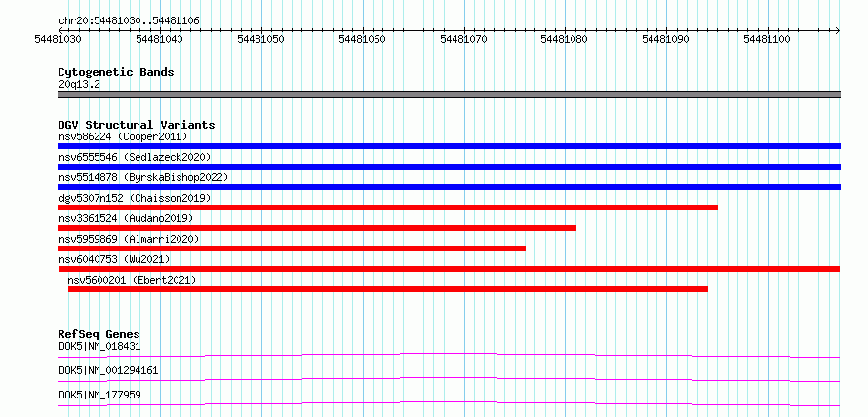Image resolution: width=868 pixels, height=417 pixels.
Task: Click ruler position 54481070
Action: click(463, 39)
